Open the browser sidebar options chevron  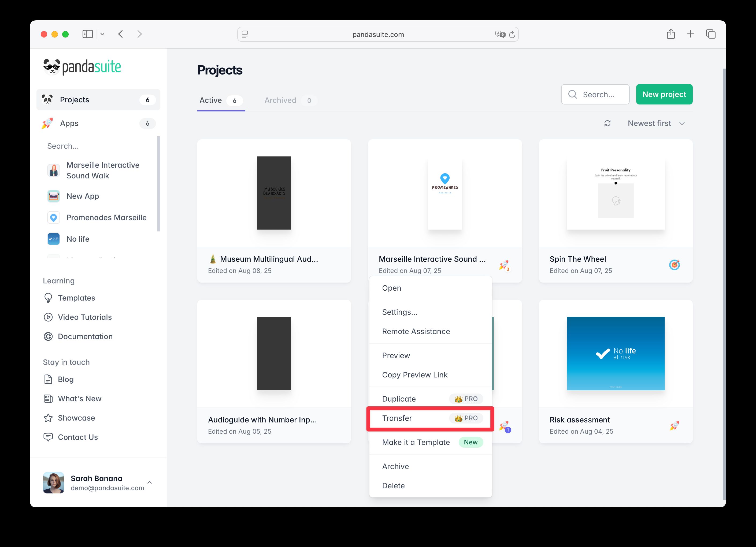(102, 34)
